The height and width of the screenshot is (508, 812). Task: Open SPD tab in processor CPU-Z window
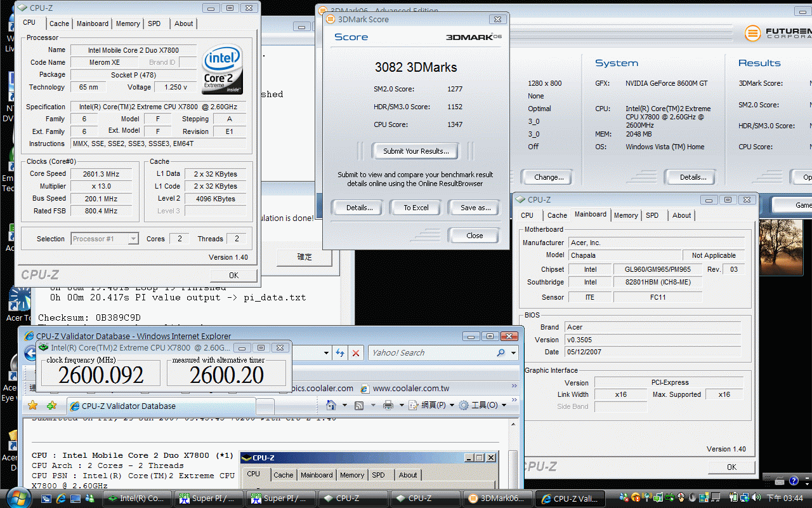[154, 23]
